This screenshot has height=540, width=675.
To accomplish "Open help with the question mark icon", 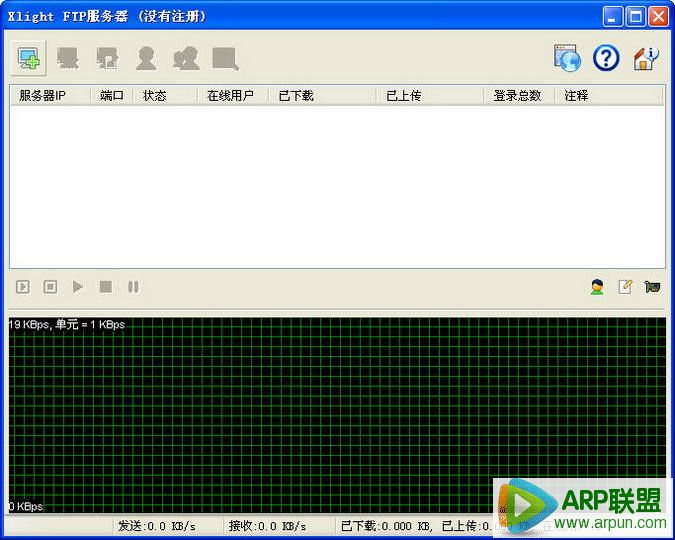I will coord(606,58).
